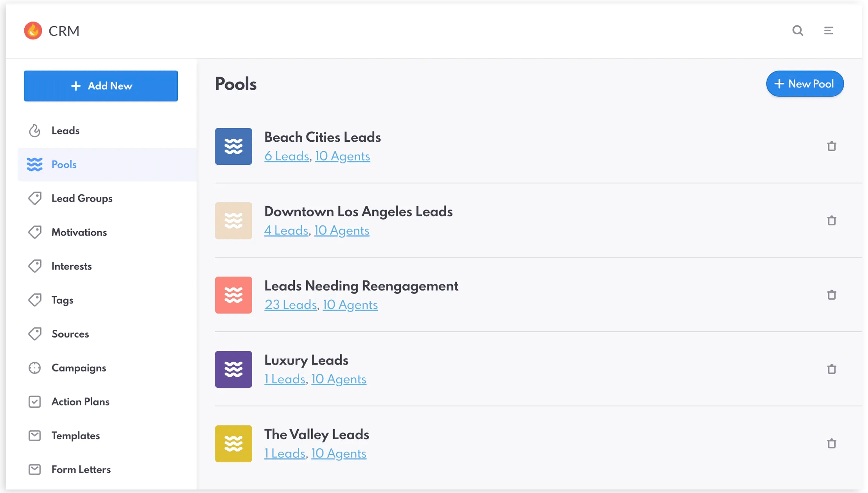The image size is (868, 493).
Task: Click the yellow Valley Leads pool thumbnail
Action: pyautogui.click(x=233, y=443)
